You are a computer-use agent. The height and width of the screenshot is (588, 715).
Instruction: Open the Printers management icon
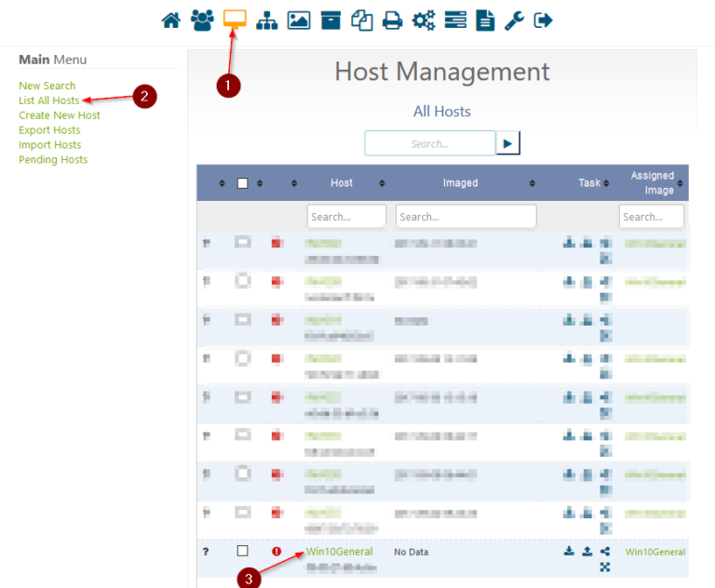tap(393, 20)
